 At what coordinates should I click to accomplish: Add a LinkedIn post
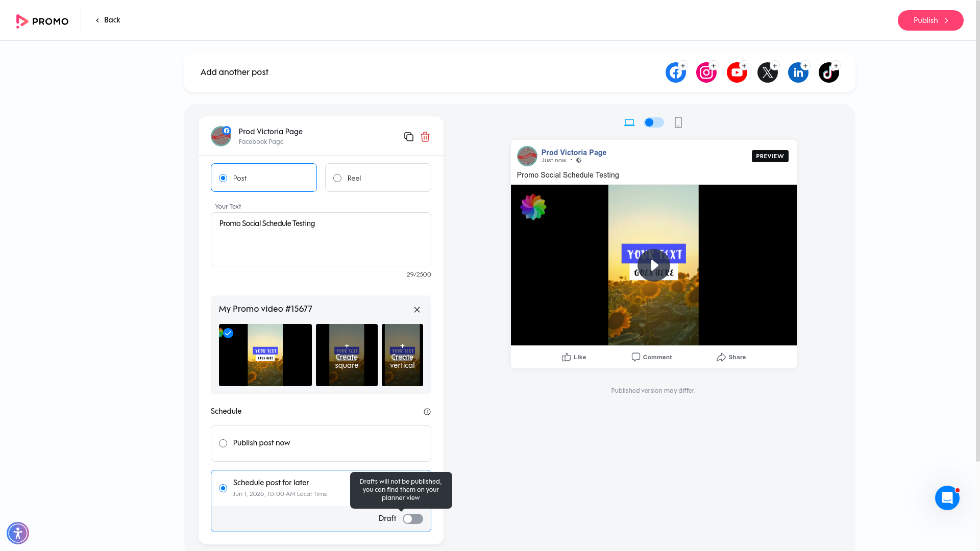798,72
